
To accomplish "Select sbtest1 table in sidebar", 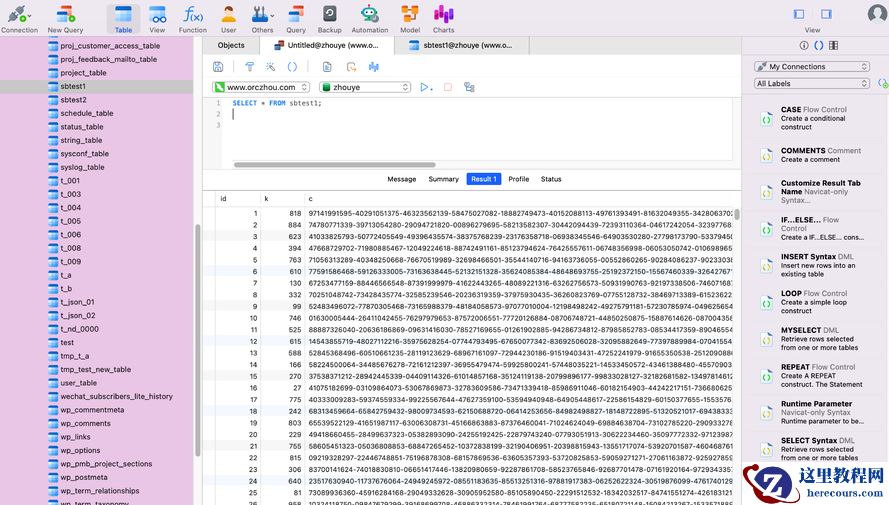I will (x=96, y=86).
